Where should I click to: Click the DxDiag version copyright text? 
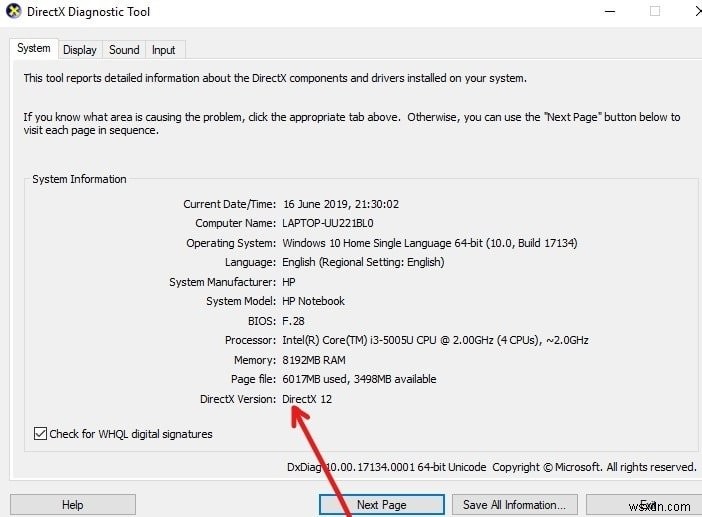tap(492, 467)
